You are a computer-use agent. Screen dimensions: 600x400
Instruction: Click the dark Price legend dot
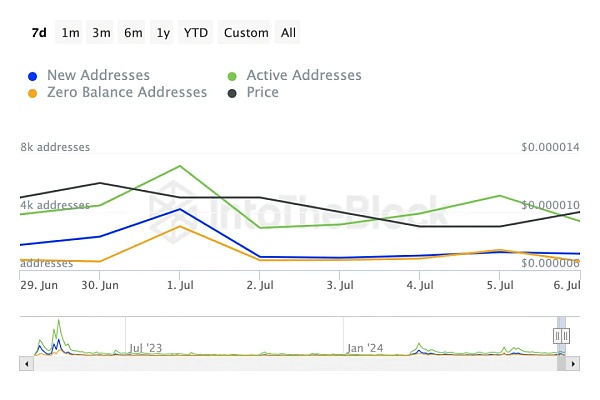[233, 93]
